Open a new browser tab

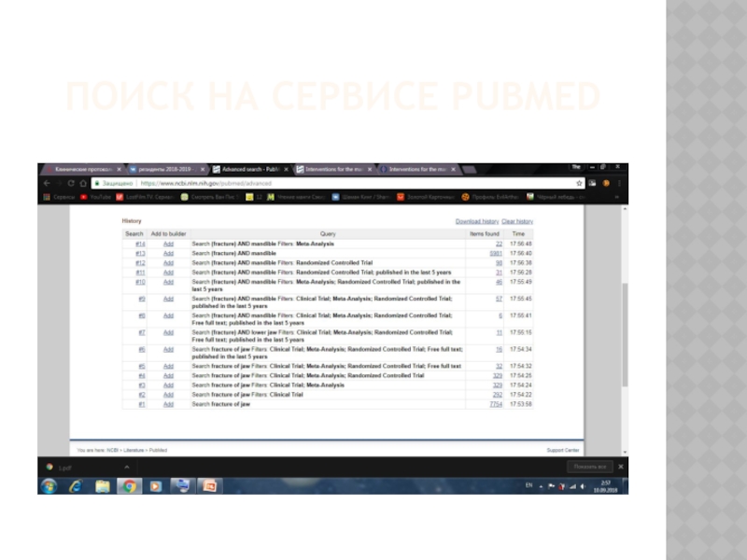click(x=470, y=170)
